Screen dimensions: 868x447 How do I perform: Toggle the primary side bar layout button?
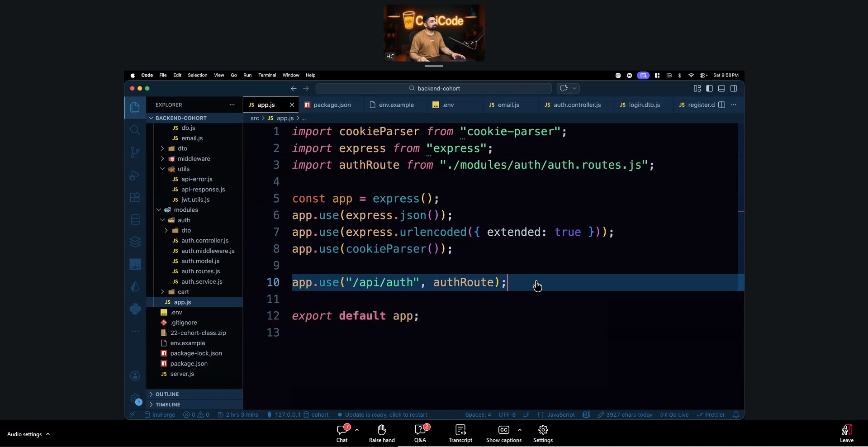(x=709, y=89)
